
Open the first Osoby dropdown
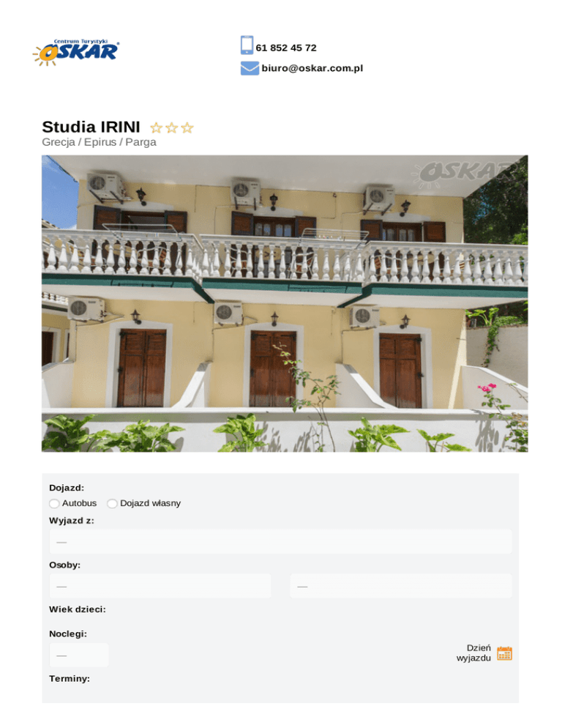click(x=160, y=586)
